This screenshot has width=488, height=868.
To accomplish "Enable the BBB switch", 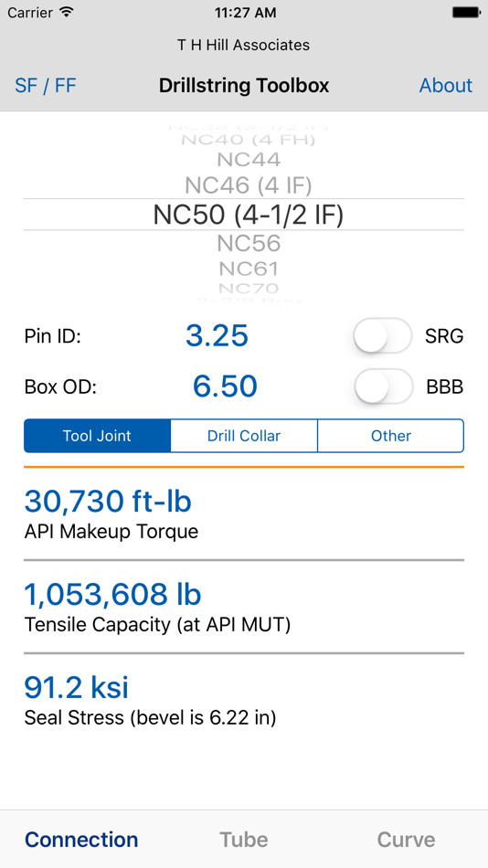I will [x=383, y=386].
